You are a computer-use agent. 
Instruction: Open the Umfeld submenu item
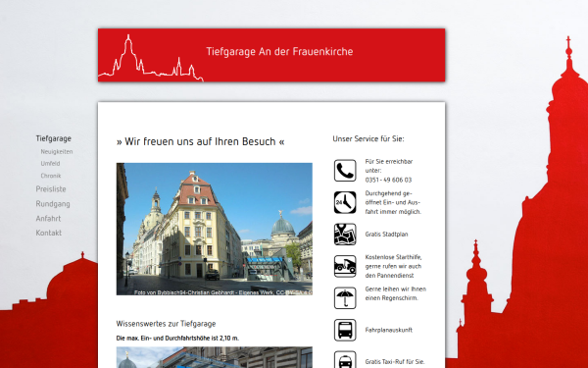pyautogui.click(x=50, y=164)
